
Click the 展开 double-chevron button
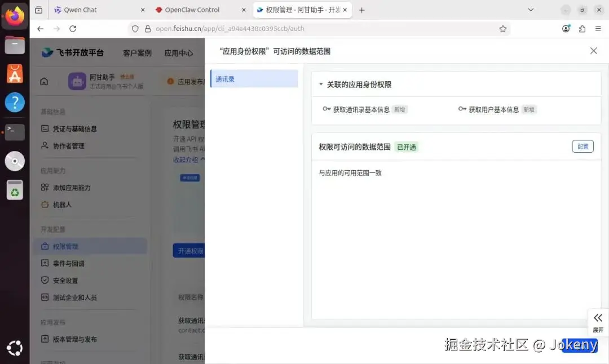click(598, 322)
